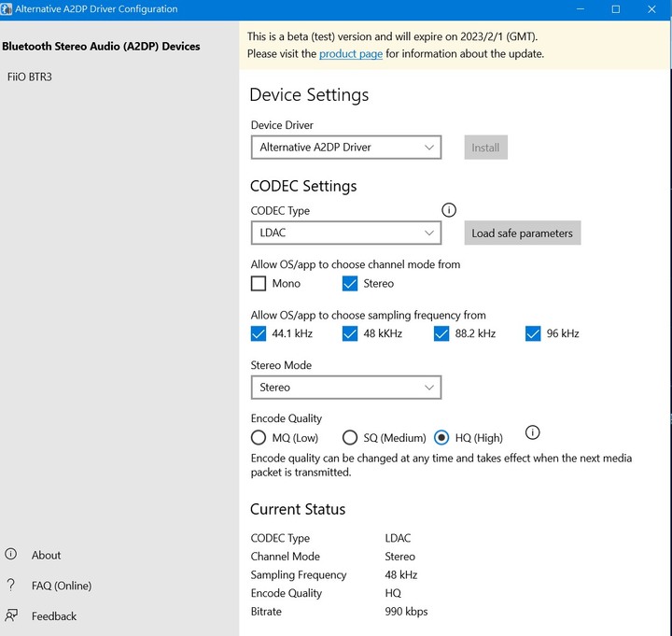Screen dimensions: 672x636
Task: Toggle the 96 kHz sampling frequency checkbox
Action: click(x=533, y=333)
